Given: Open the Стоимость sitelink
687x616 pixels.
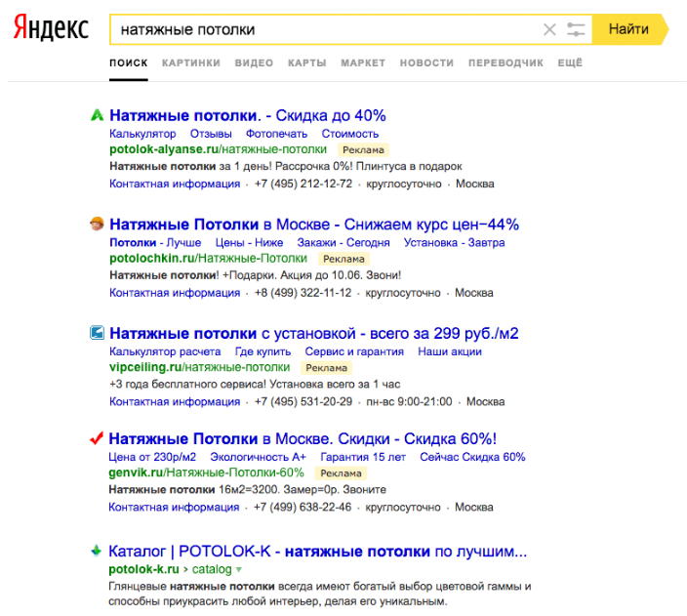Looking at the screenshot, I should (350, 134).
